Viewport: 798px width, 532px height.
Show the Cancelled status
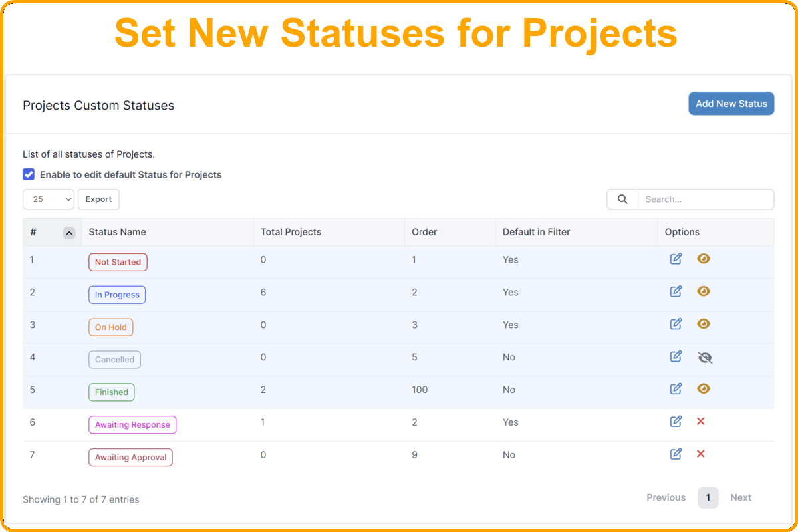click(705, 358)
